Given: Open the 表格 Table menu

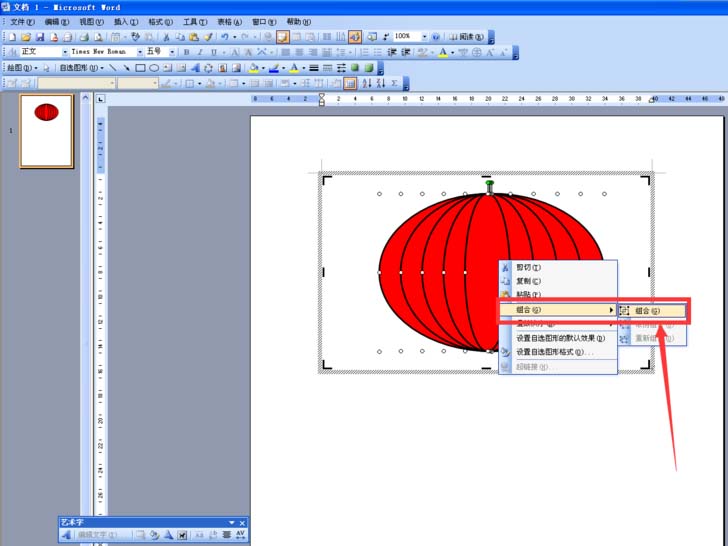Looking at the screenshot, I should tap(229, 22).
